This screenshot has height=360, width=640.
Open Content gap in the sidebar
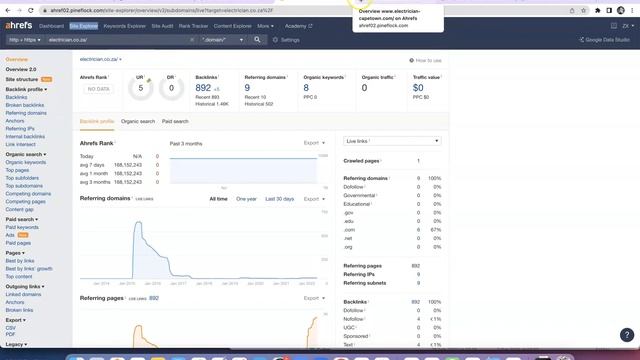20,210
